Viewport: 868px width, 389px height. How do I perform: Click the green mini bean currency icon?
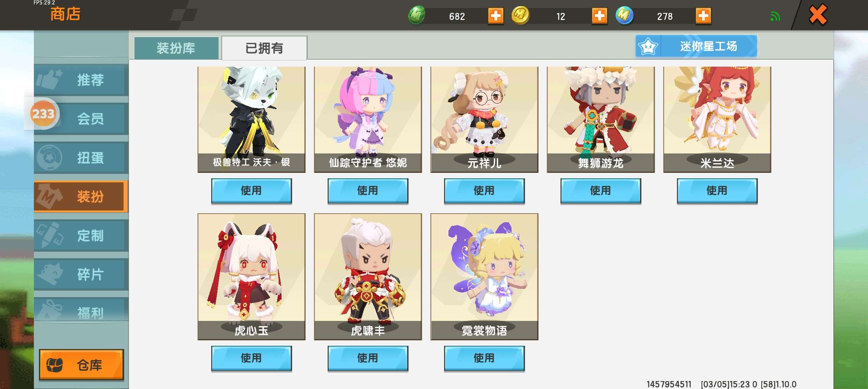point(417,15)
